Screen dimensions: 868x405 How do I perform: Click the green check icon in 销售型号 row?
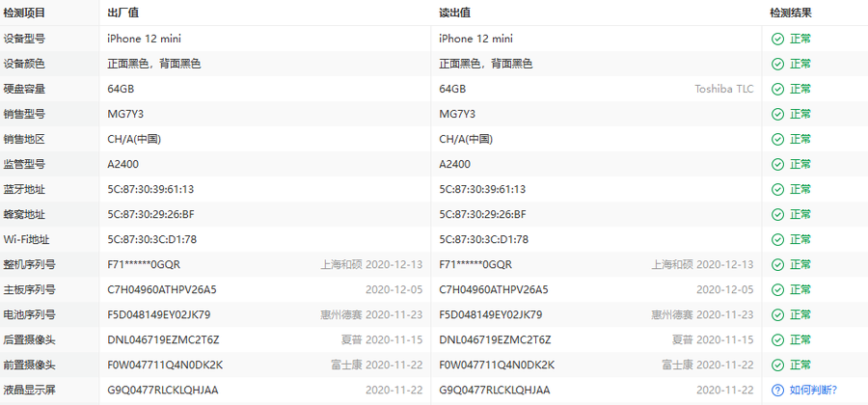tap(777, 114)
